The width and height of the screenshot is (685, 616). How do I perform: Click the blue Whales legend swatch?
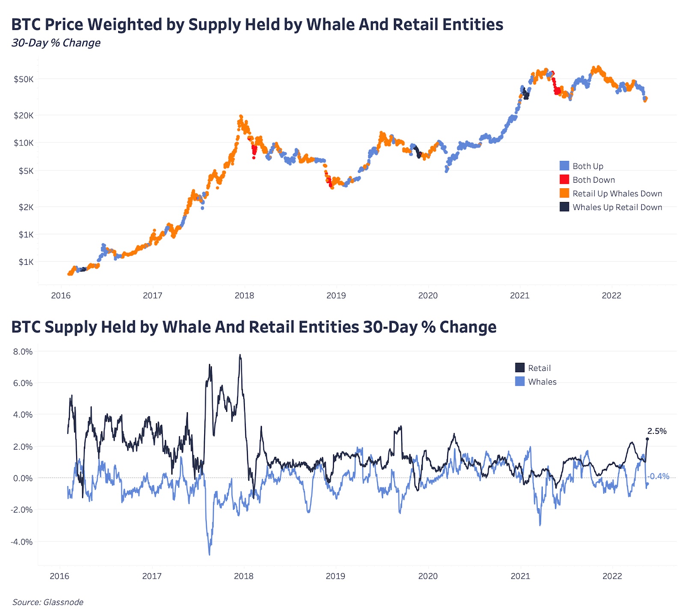click(x=520, y=382)
